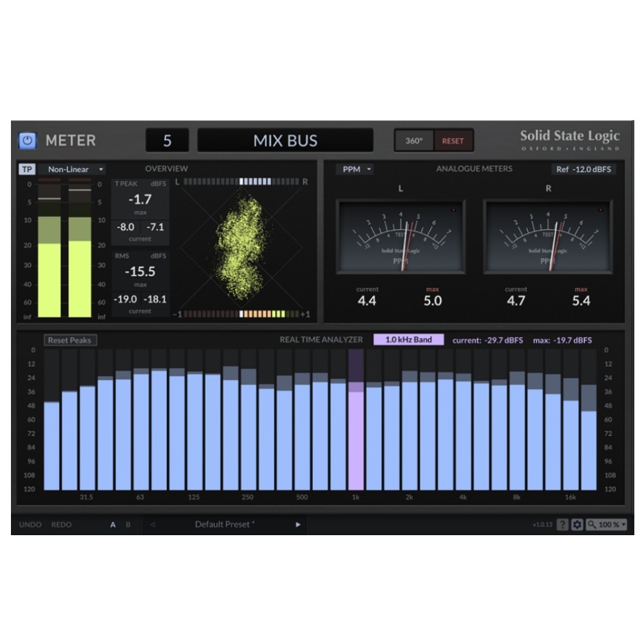Click REDO in the bottom bar

coord(61,524)
